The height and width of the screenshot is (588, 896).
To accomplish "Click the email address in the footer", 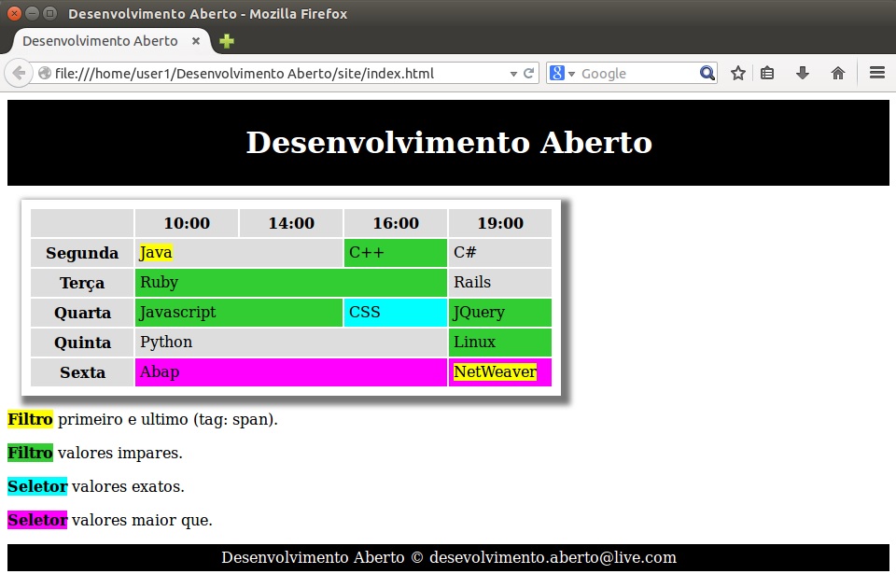I will pyautogui.click(x=553, y=558).
